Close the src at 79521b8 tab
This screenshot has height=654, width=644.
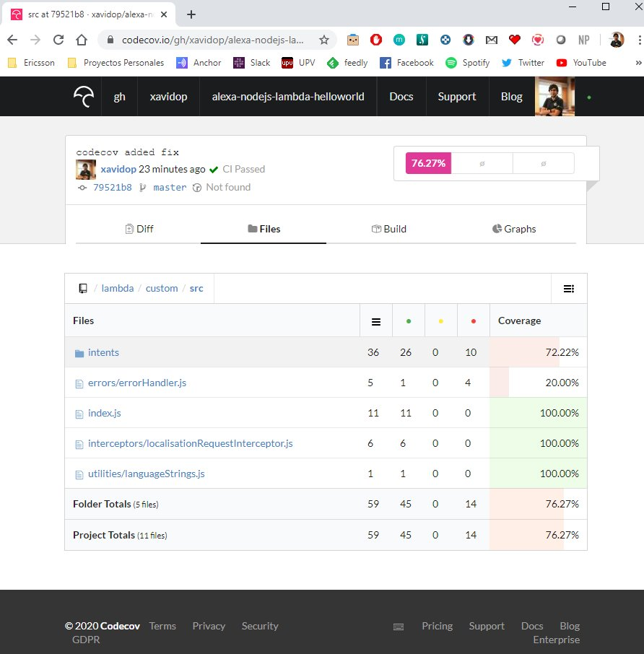point(164,14)
